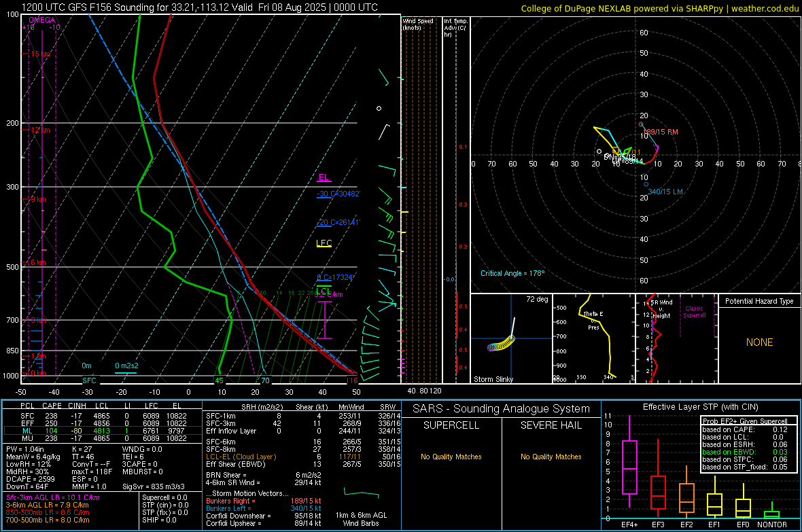Click the Corfidi Downshear = 95/18 kt line
The image size is (802, 532).
point(264,516)
